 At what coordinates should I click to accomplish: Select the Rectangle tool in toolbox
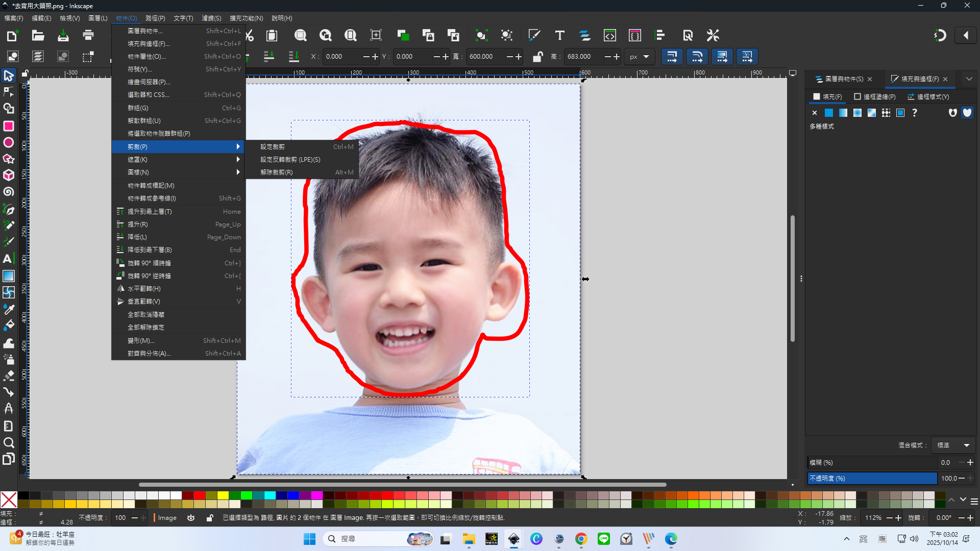point(9,126)
